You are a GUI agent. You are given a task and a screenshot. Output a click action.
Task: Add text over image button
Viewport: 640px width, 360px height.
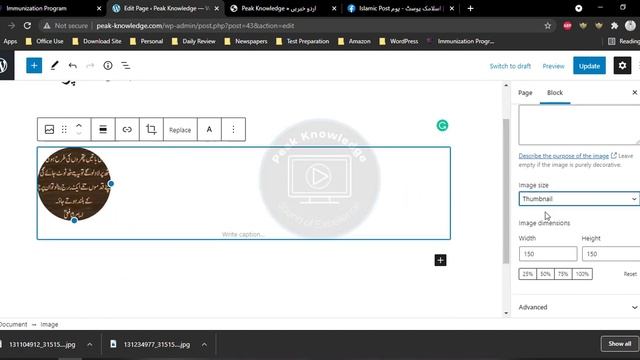tap(209, 129)
